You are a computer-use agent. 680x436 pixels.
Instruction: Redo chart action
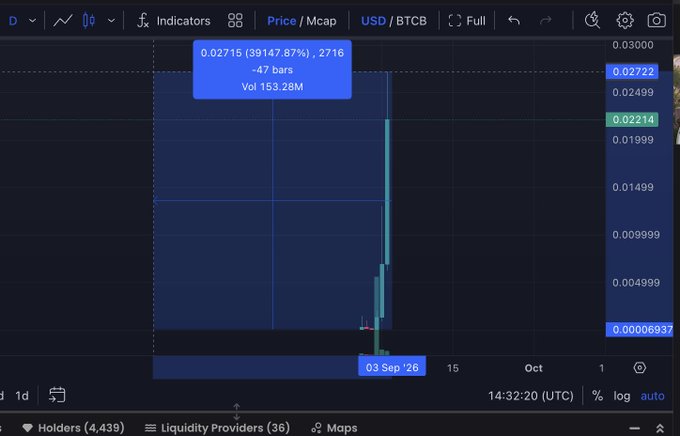point(546,20)
